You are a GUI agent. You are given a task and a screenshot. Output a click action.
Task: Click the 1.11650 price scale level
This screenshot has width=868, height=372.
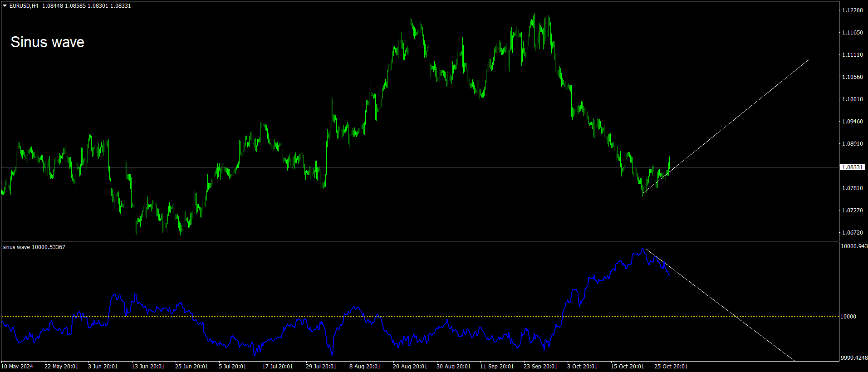(852, 33)
